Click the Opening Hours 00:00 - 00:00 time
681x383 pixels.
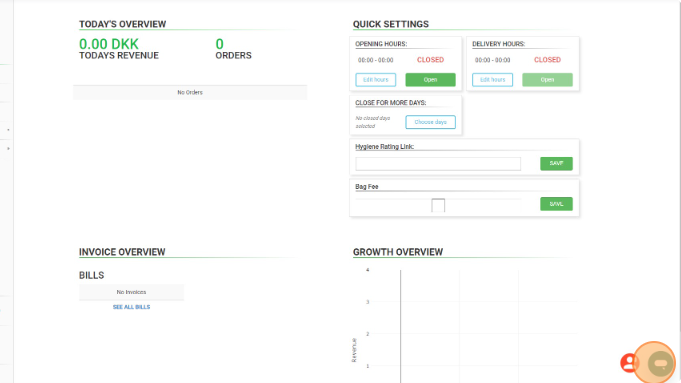[x=376, y=60]
